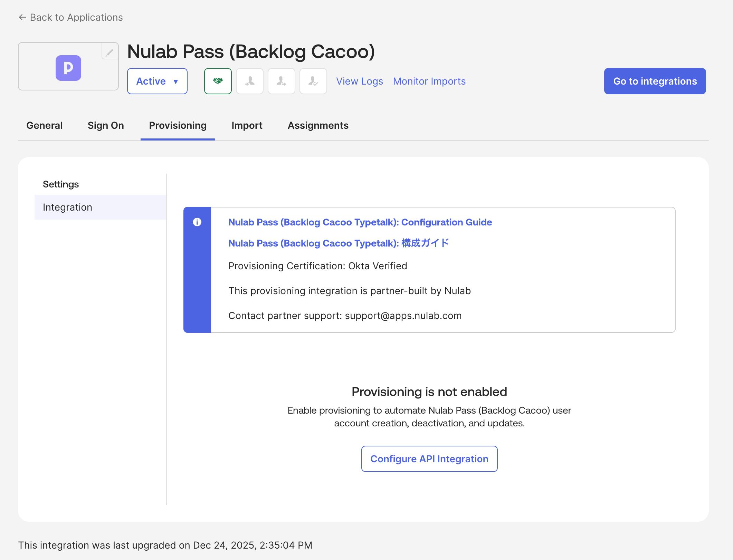733x560 pixels.
Task: Click the info icon in the blue banner
Action: point(197,222)
